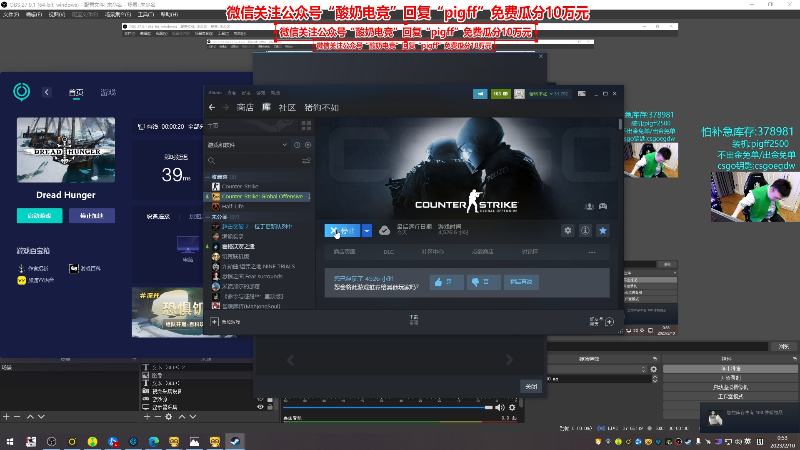Click the cloud sync status icon

point(384,231)
